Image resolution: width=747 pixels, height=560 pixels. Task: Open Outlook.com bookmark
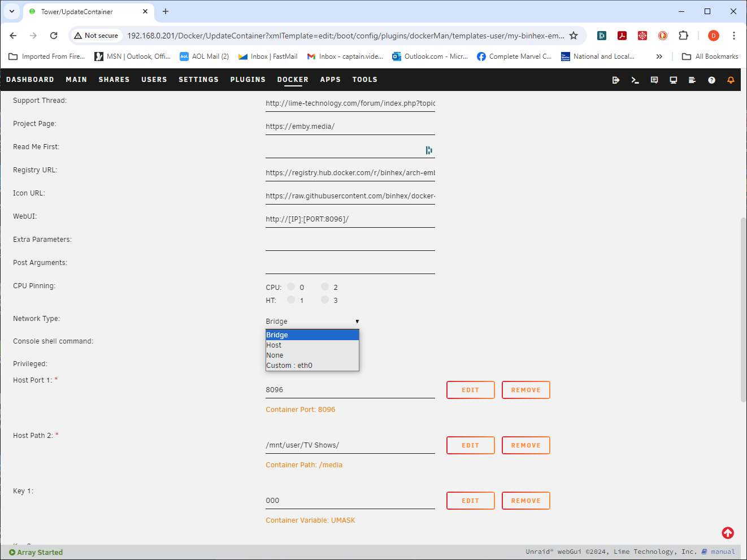click(430, 57)
